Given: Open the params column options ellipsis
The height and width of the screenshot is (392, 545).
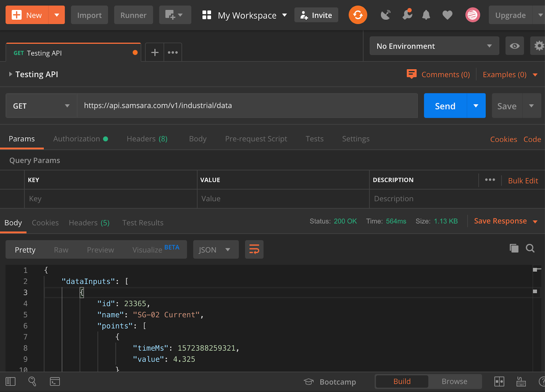Looking at the screenshot, I should (x=490, y=179).
